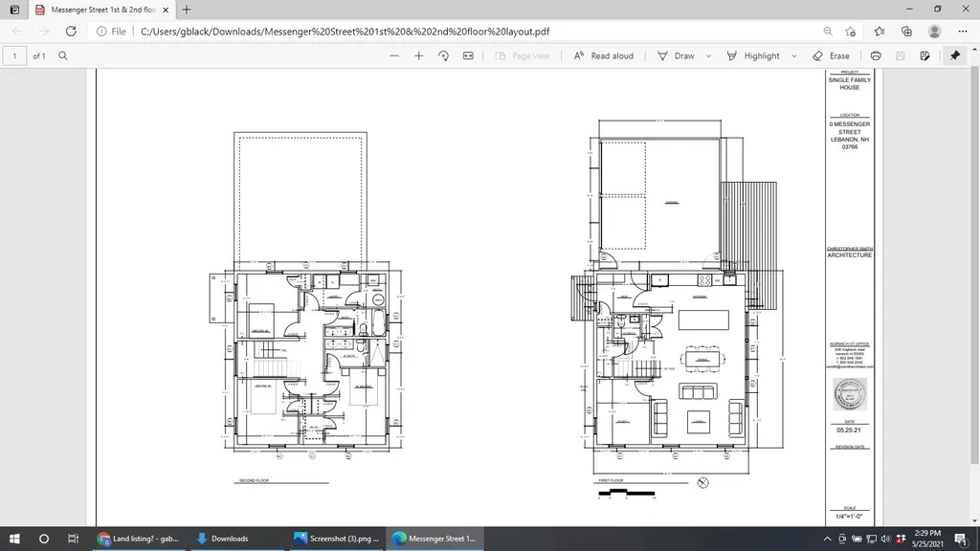This screenshot has height=551, width=980.
Task: Select the Messenger Street 1st & 2nd floor tab
Action: pyautogui.click(x=102, y=10)
